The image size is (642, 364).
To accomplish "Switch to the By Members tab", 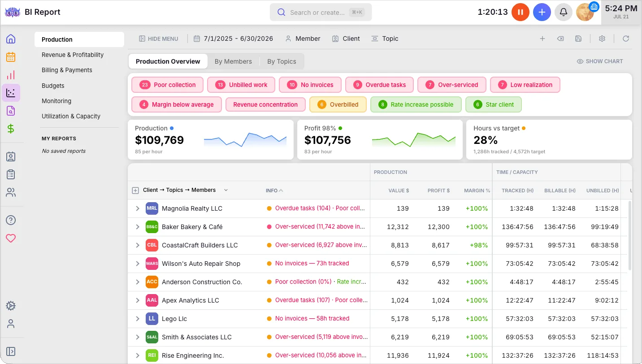I will pos(233,61).
